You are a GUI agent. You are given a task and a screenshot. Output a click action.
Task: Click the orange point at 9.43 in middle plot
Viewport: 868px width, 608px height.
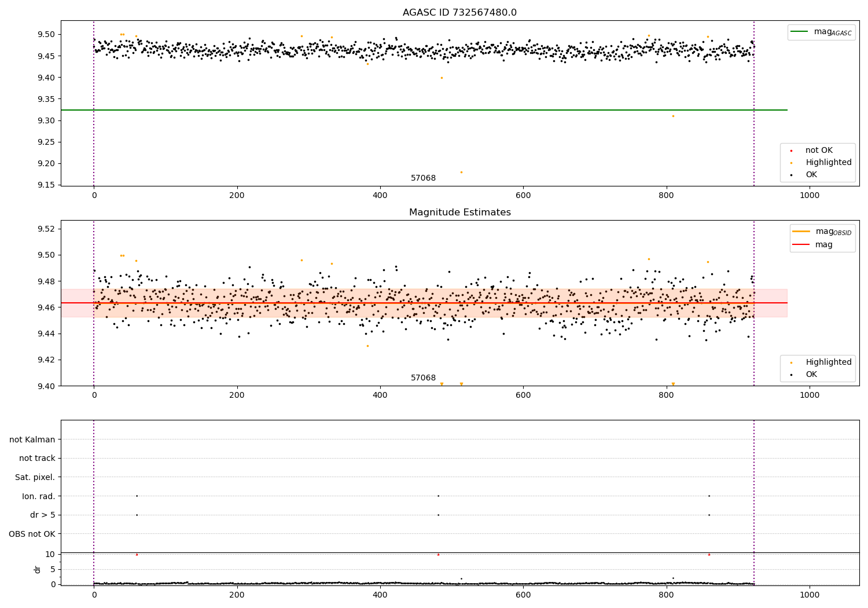tap(367, 346)
